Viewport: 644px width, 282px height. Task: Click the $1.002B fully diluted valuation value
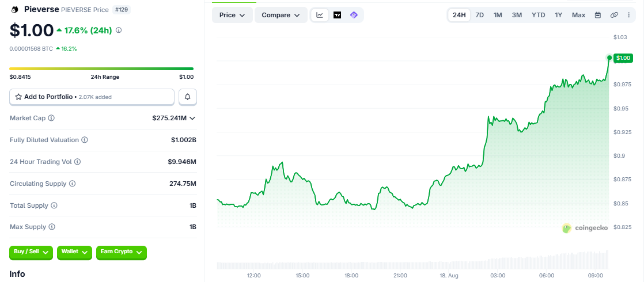pos(184,140)
